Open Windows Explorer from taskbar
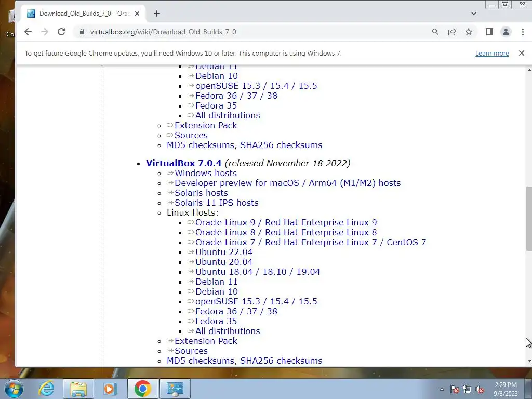This screenshot has width=532, height=399. click(x=78, y=389)
